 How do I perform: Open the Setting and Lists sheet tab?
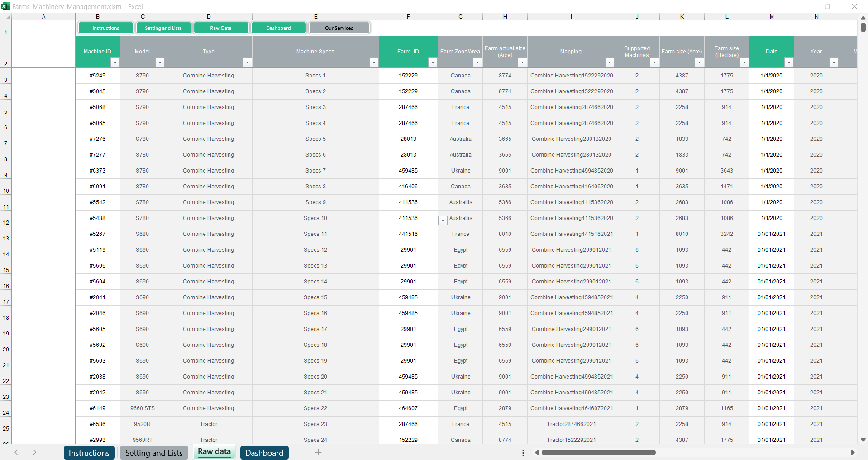coord(154,453)
